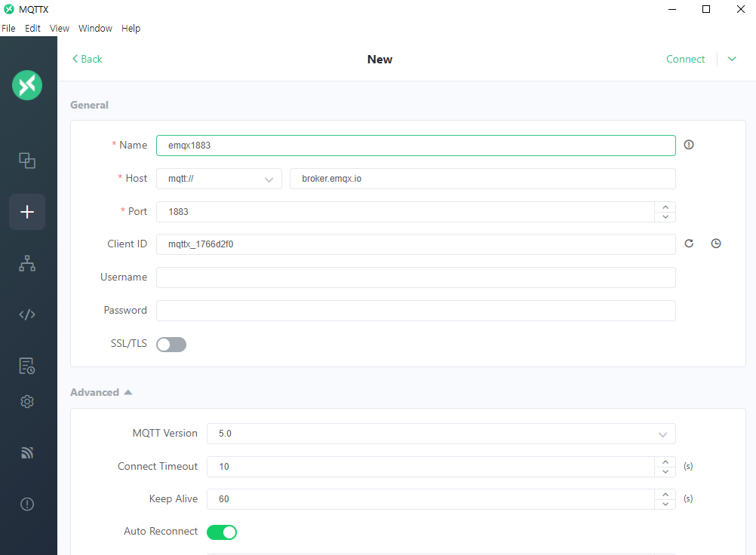Maximize the MQTTX window

coord(706,9)
